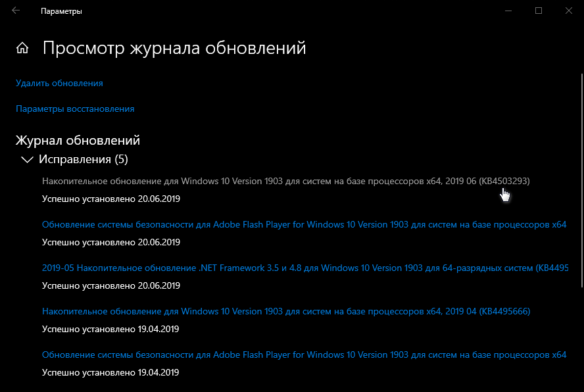Open the 'Параметры восстановления' link
Viewport: 584px width, 392px height.
(75, 109)
